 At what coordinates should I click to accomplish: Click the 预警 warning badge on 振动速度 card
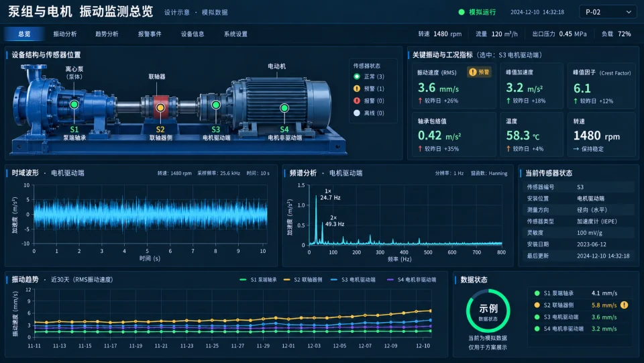[479, 72]
